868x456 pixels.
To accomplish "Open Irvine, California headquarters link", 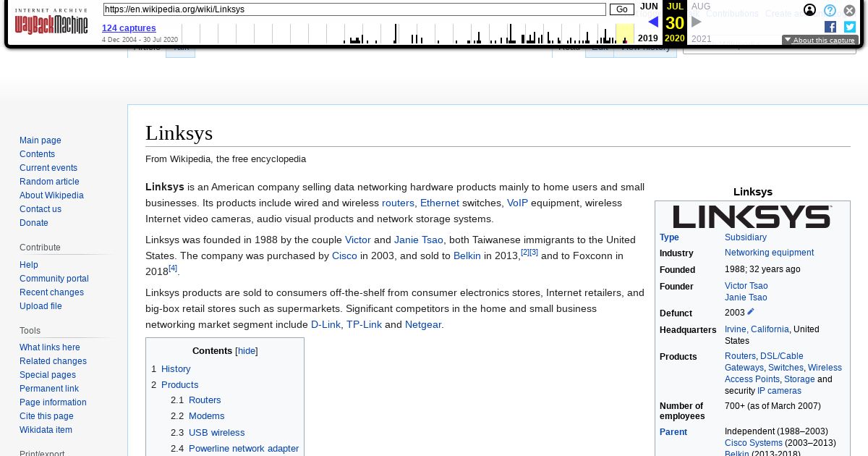I will [x=757, y=329].
